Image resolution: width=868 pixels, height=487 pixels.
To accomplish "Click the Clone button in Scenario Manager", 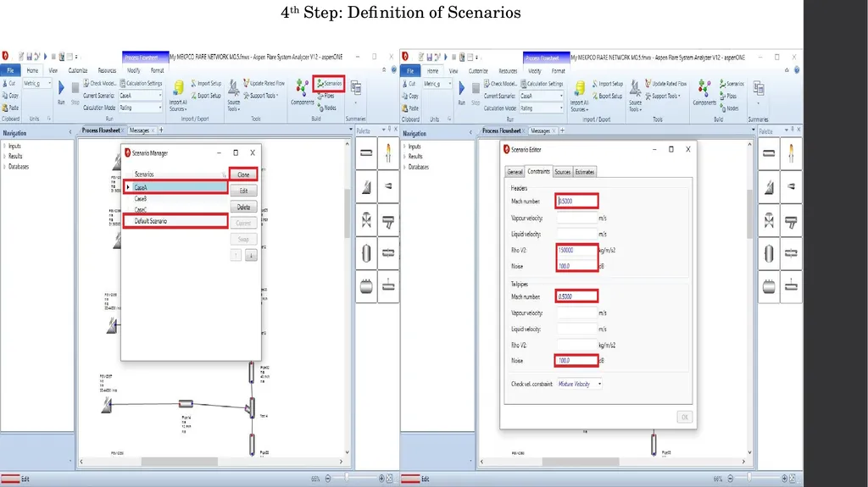I will coord(243,174).
